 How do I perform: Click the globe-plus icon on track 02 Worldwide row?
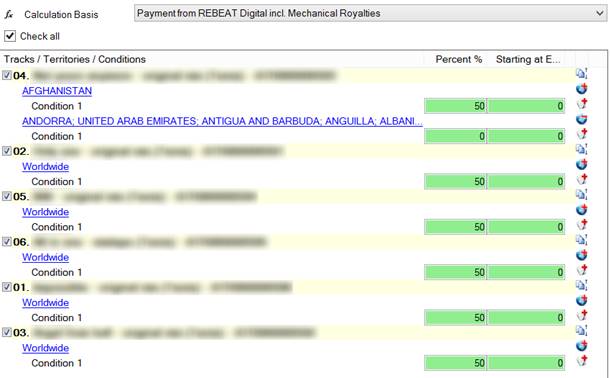point(582,164)
